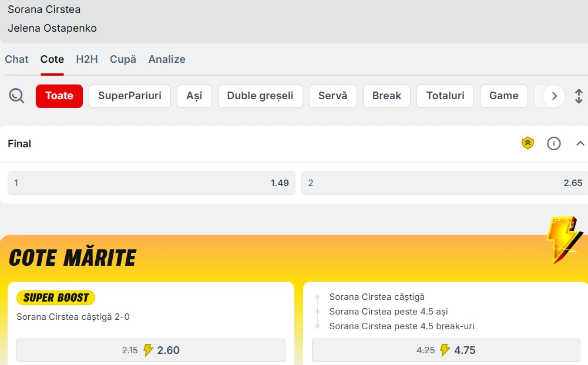The image size is (588, 365).
Task: Collapse the Final market section chevron
Action: click(580, 143)
